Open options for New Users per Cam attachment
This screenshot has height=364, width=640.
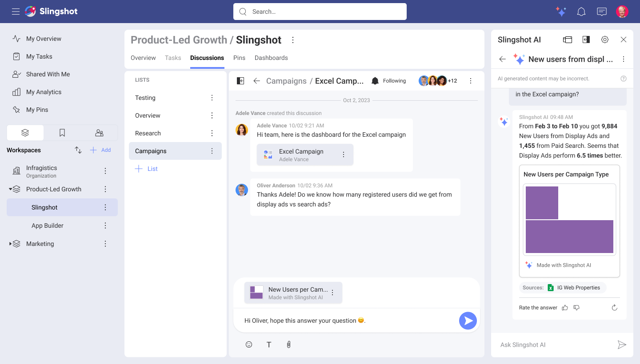332,293
